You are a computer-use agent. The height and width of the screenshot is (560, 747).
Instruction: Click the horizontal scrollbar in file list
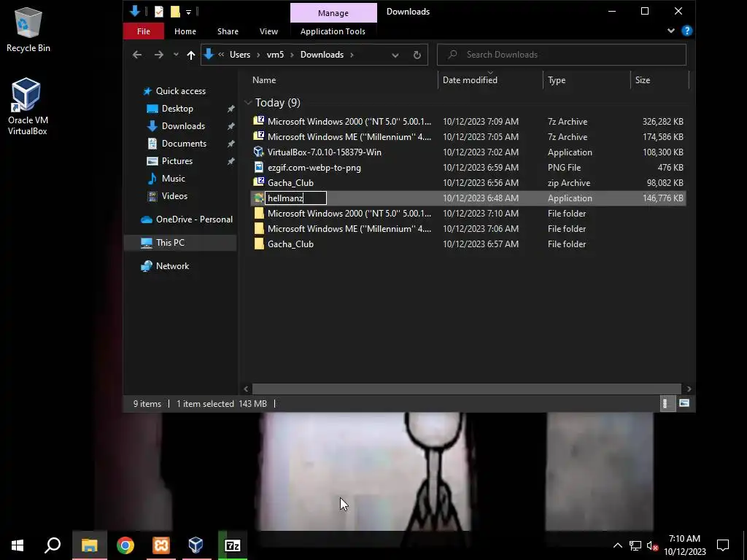466,389
